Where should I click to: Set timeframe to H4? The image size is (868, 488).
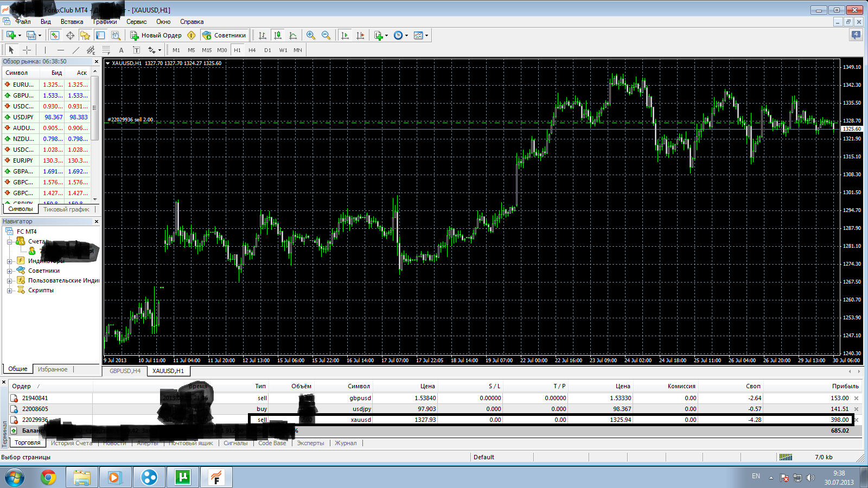252,50
